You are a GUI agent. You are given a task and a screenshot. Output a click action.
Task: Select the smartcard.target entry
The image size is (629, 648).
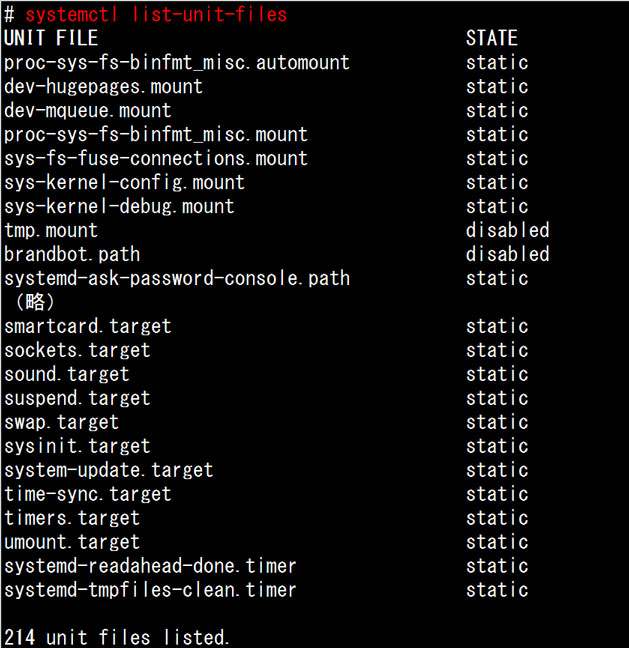click(88, 326)
